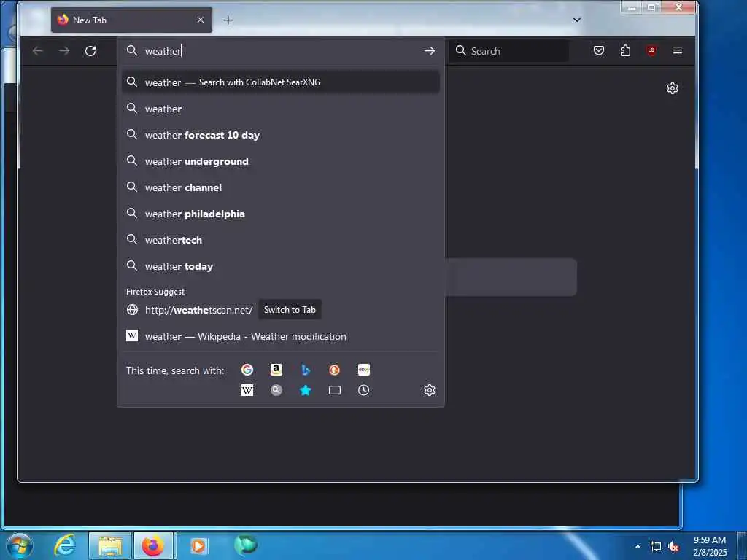This screenshot has width=747, height=560.
Task: Open the Save to Pocket button
Action: click(x=599, y=50)
